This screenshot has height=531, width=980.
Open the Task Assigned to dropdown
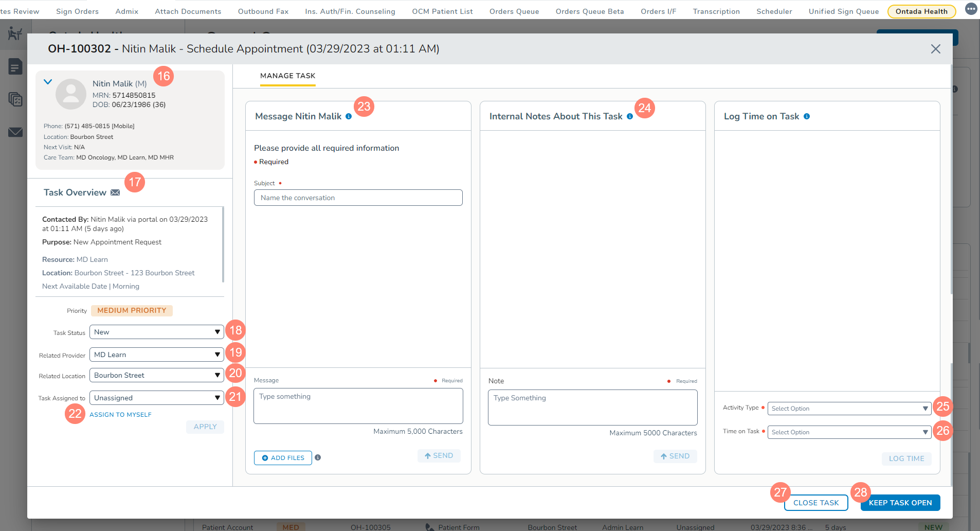click(x=156, y=398)
